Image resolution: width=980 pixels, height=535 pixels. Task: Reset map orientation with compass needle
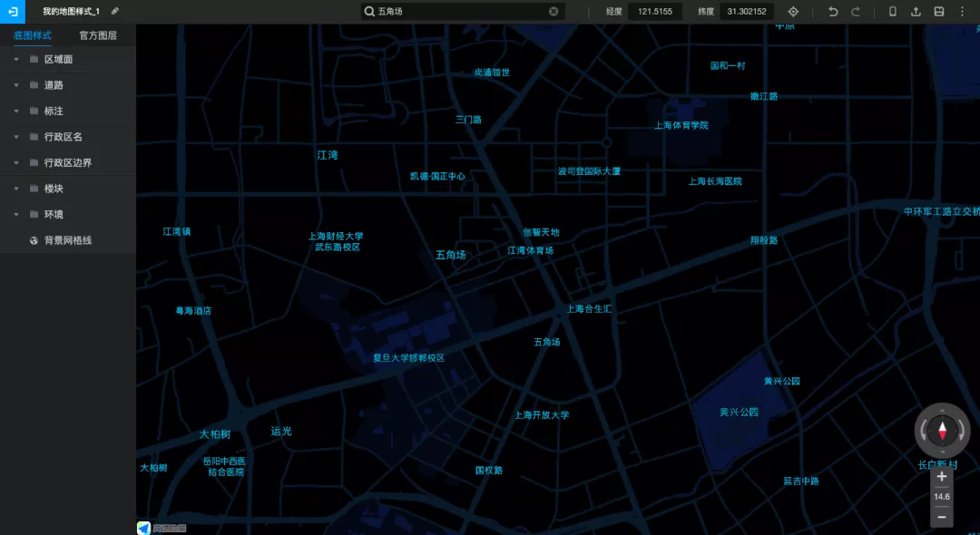943,431
